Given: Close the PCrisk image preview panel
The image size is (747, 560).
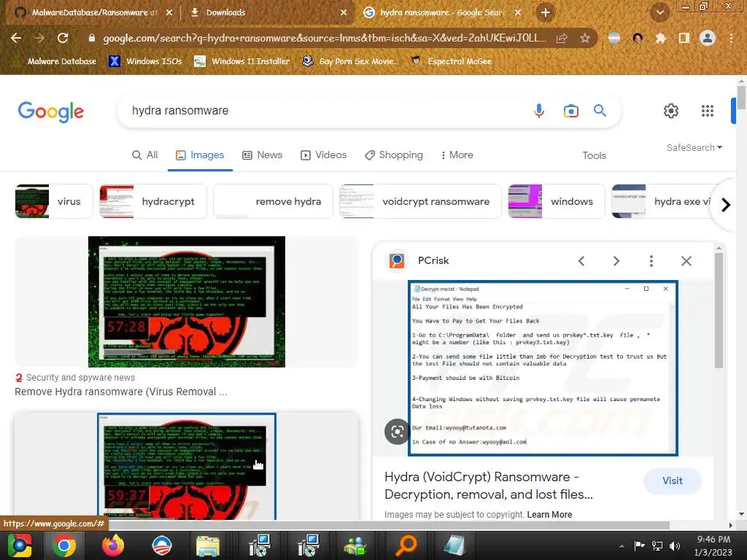Looking at the screenshot, I should (686, 261).
